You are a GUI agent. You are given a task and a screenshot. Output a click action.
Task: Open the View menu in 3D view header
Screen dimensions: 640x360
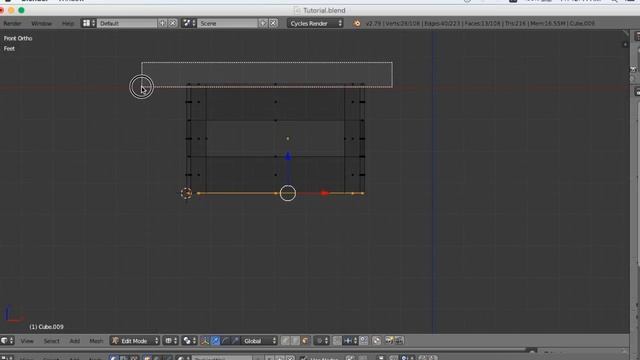27,341
